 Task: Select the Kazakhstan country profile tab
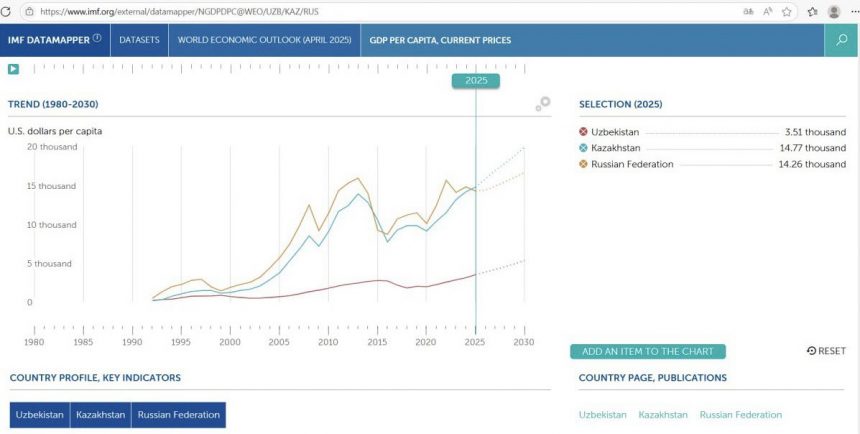coord(100,415)
